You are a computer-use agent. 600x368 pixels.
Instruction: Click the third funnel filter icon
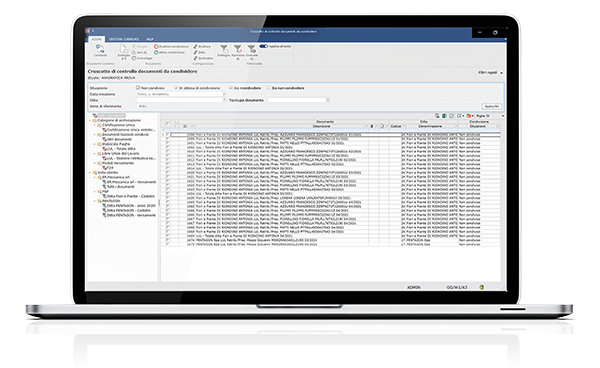click(251, 49)
